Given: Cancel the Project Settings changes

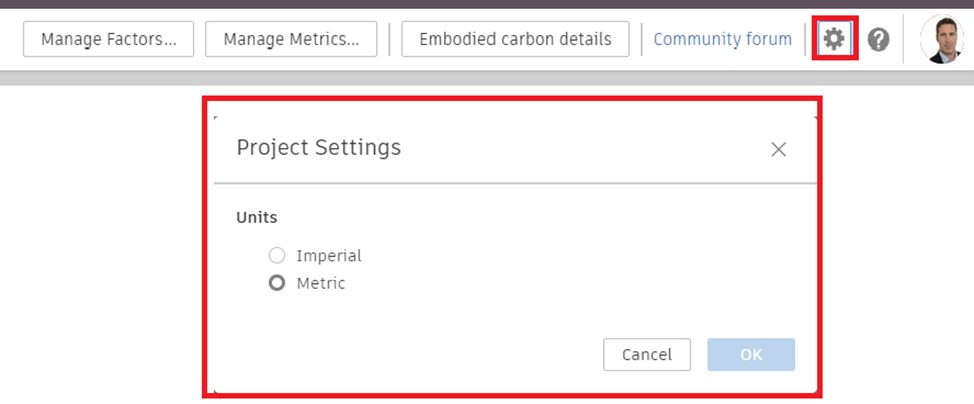Looking at the screenshot, I should pyautogui.click(x=647, y=355).
